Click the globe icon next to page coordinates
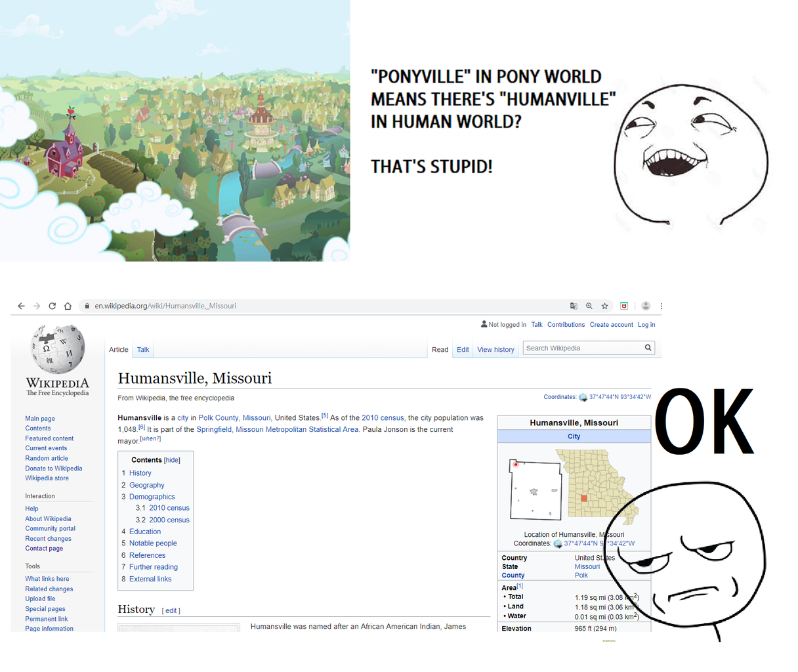The width and height of the screenshot is (798, 672). coord(583,396)
